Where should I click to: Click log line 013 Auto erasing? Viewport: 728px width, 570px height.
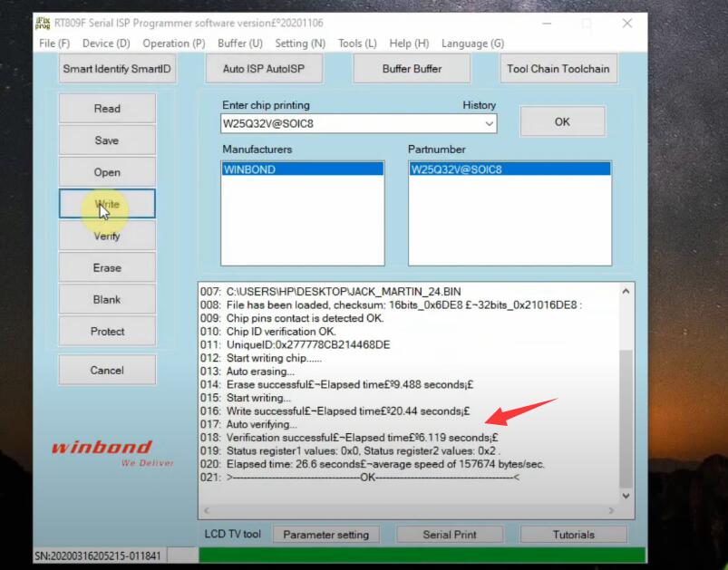[260, 372]
